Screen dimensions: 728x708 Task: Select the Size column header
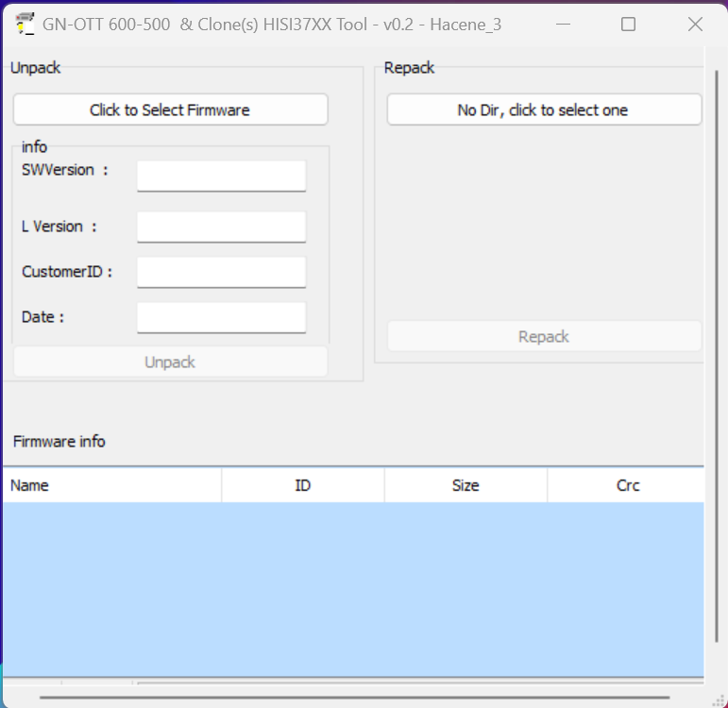[466, 485]
